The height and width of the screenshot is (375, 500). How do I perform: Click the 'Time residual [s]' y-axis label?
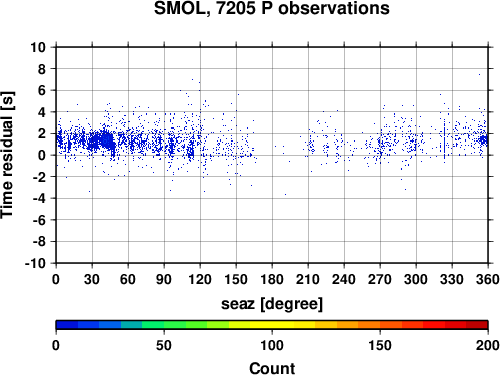tap(7, 155)
